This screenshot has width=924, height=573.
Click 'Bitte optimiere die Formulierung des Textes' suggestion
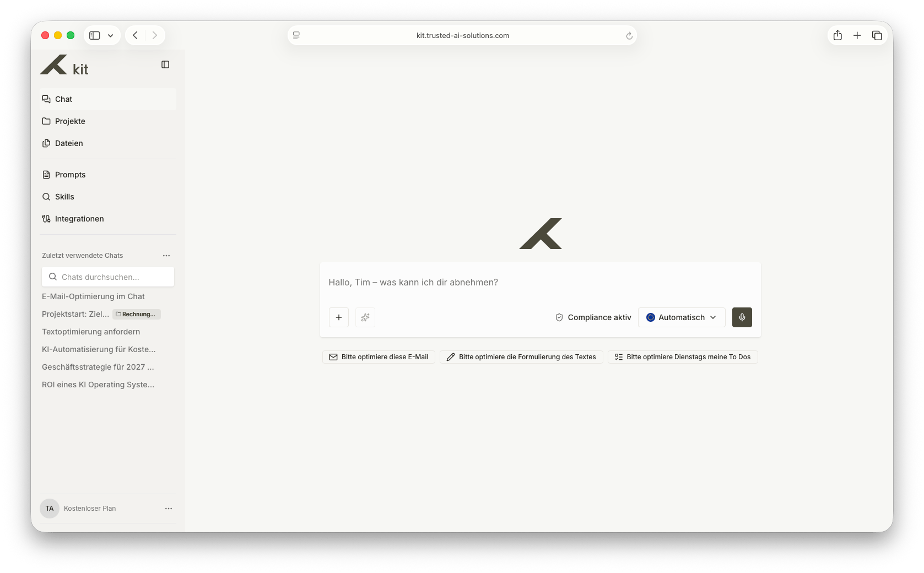click(x=521, y=357)
